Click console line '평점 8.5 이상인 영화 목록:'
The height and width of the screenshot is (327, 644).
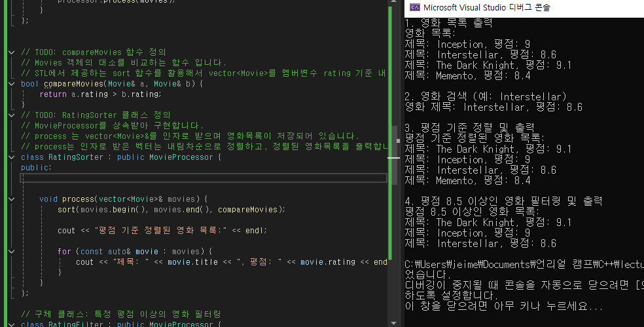click(472, 212)
